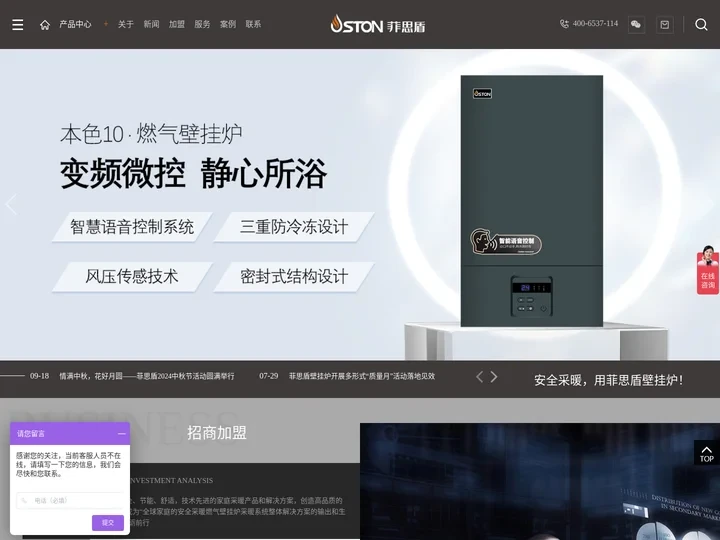The image size is (720, 540).
Task: Click 密封式结构设计 feature label
Action: [x=294, y=276]
